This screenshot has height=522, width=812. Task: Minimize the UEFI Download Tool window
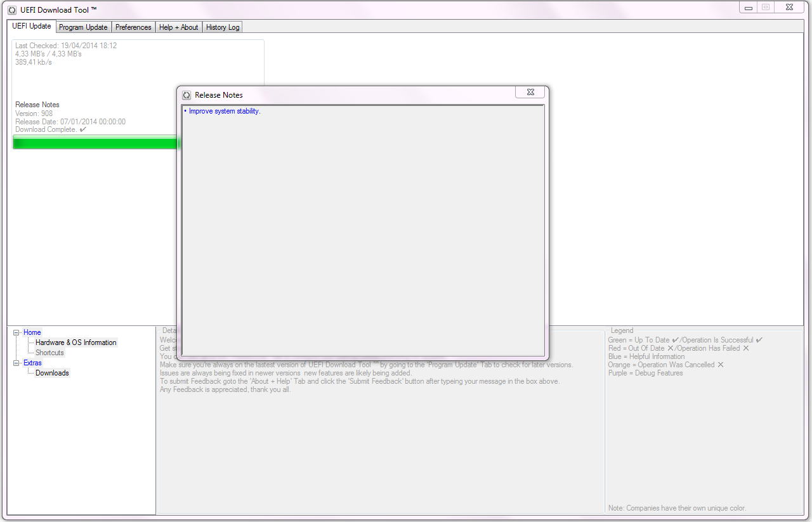[749, 7]
